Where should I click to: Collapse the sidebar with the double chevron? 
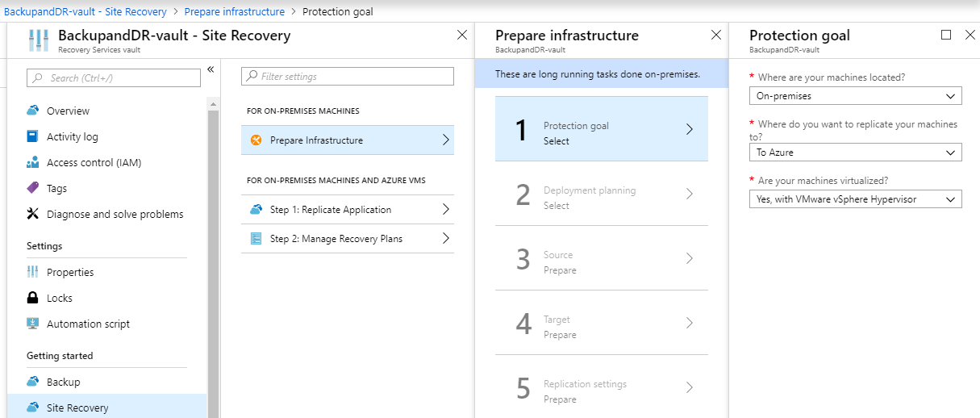click(x=211, y=69)
